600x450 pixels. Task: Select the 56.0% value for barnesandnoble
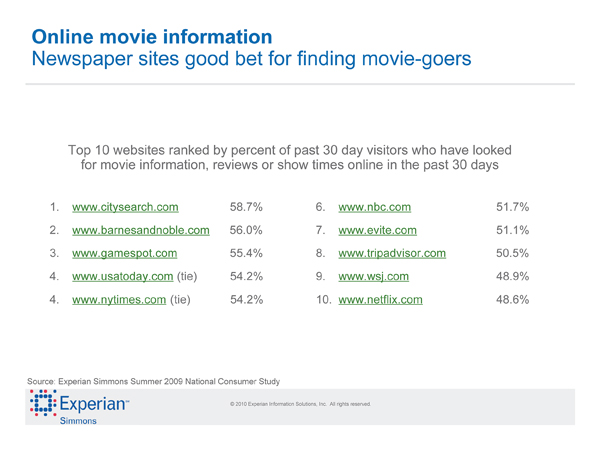(x=246, y=231)
